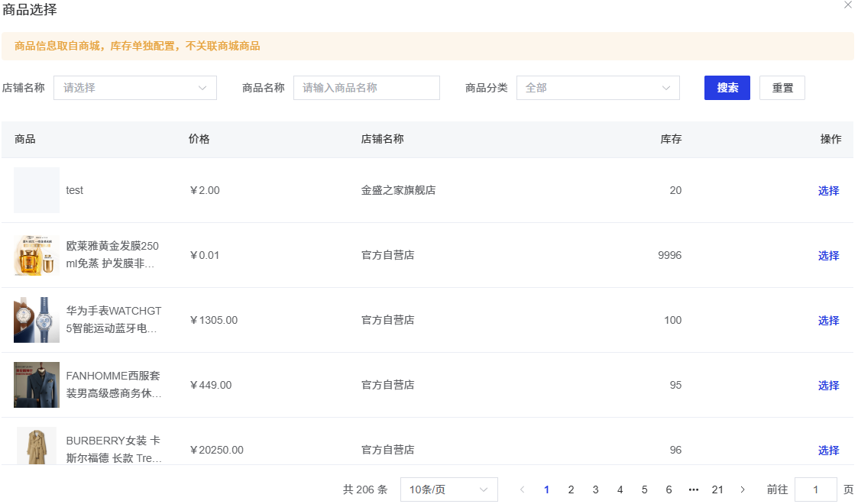Open the 店铺名称 dropdown

[135, 88]
